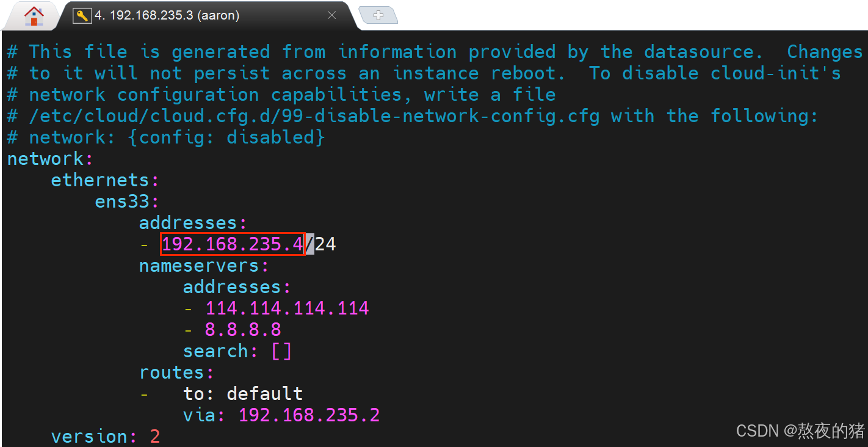Click the ethernets: key
This screenshot has height=447, width=868.
[x=105, y=180]
